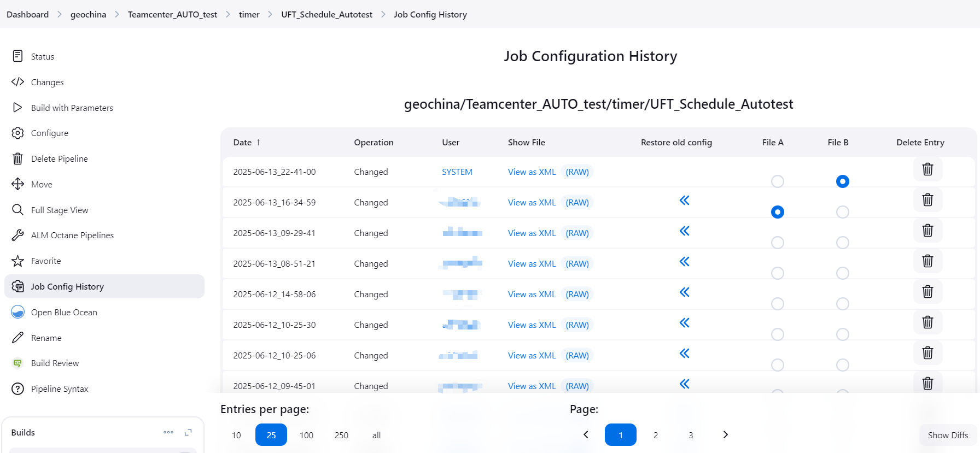Expand the Builds panel icon
This screenshot has width=980, height=453.
coord(188,432)
